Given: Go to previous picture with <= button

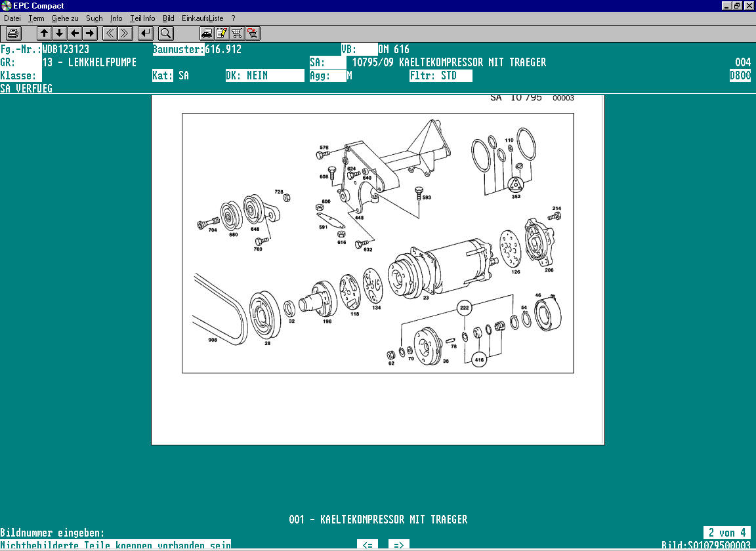Looking at the screenshot, I should [367, 545].
